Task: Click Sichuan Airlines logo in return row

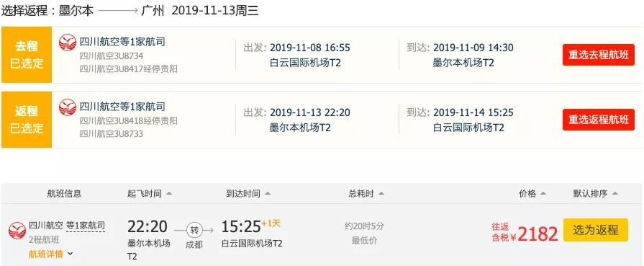Action: pos(68,107)
